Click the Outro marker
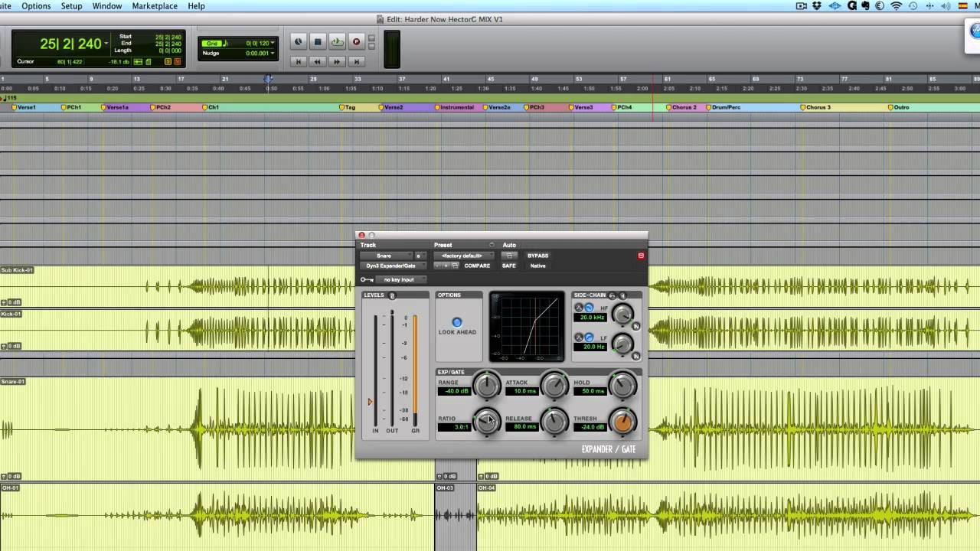980x551 pixels. tap(900, 107)
